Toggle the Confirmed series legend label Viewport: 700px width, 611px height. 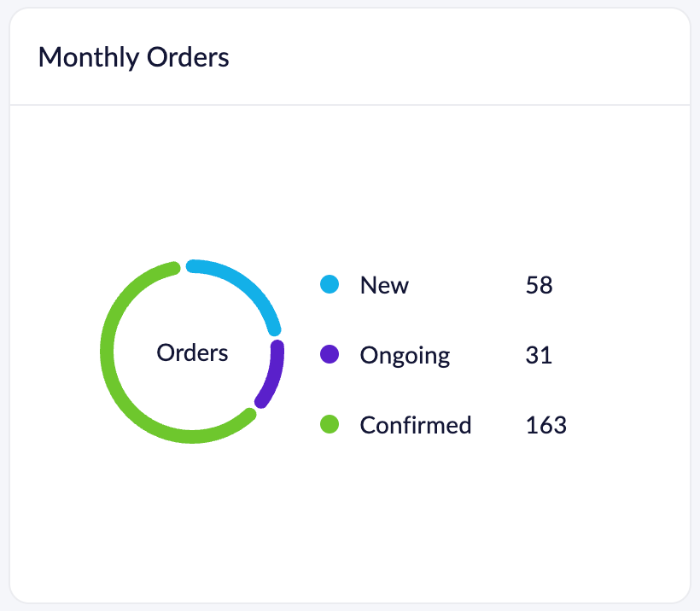(415, 424)
